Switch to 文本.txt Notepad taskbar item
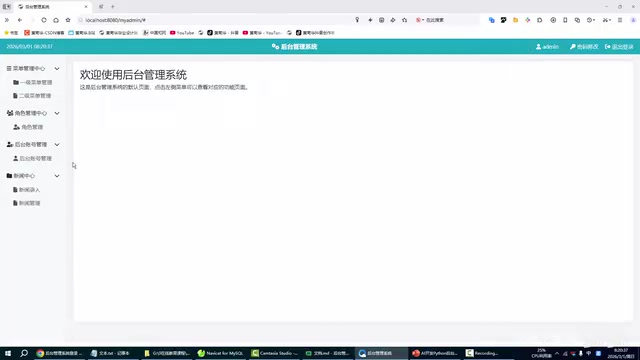 112,353
